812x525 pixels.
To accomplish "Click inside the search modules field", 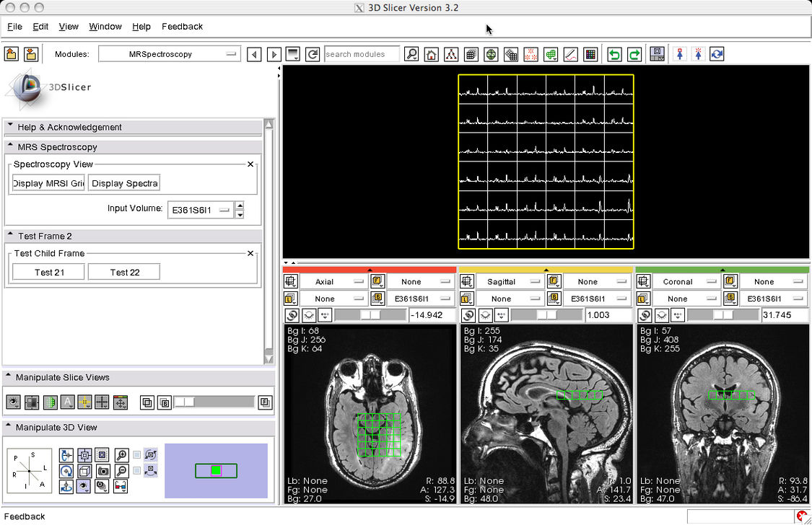I will click(x=361, y=53).
